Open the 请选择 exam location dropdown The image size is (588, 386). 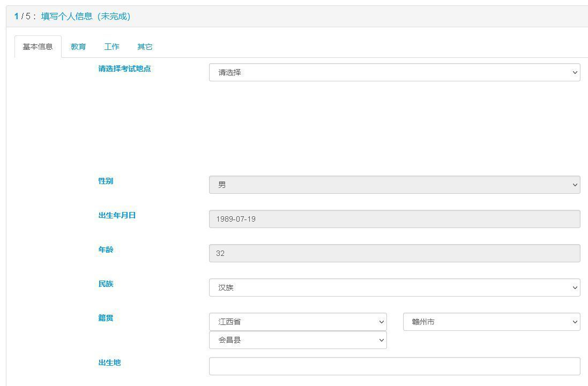pos(394,72)
